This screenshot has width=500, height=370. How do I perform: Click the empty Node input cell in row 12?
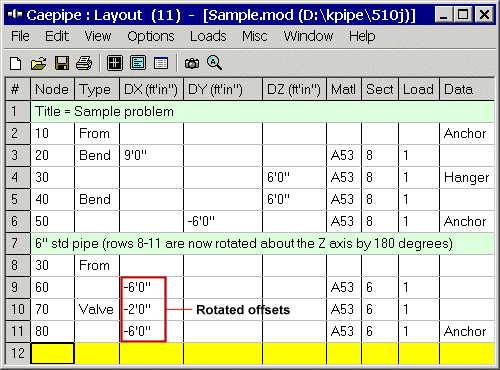click(x=52, y=353)
